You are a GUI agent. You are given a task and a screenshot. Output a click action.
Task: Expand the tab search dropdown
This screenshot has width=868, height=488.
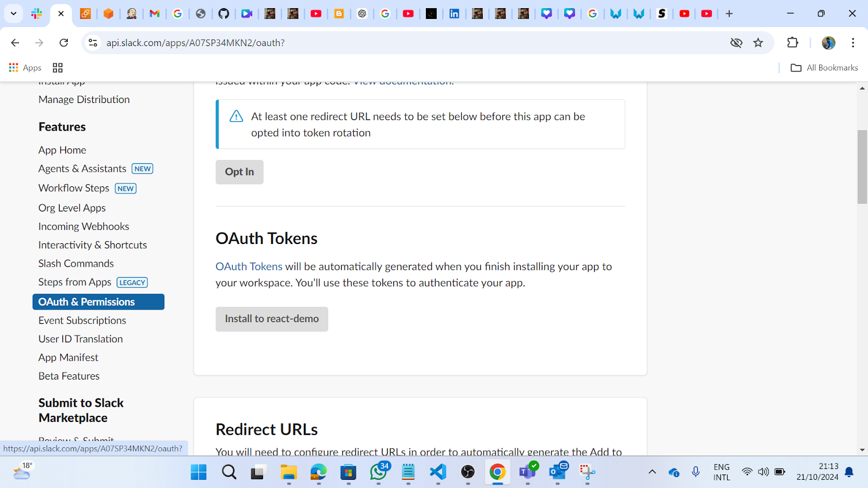tap(14, 14)
